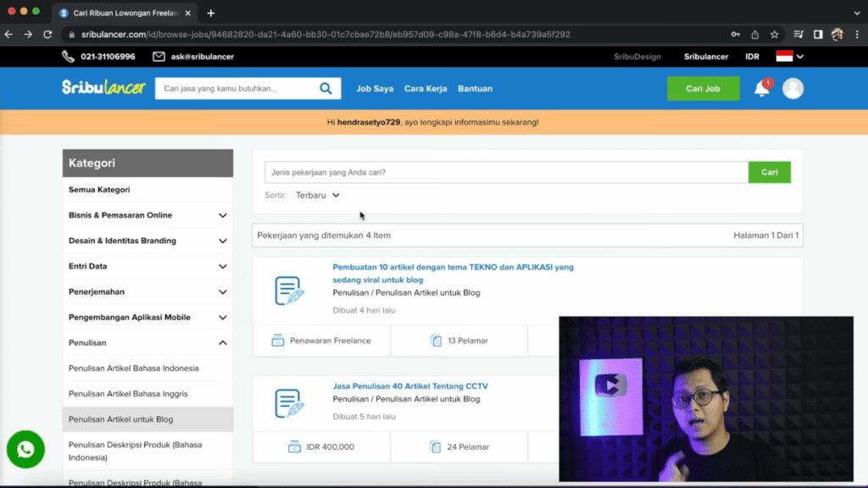Switch to SribuDesign site
Image resolution: width=868 pixels, height=488 pixels.
pos(637,57)
